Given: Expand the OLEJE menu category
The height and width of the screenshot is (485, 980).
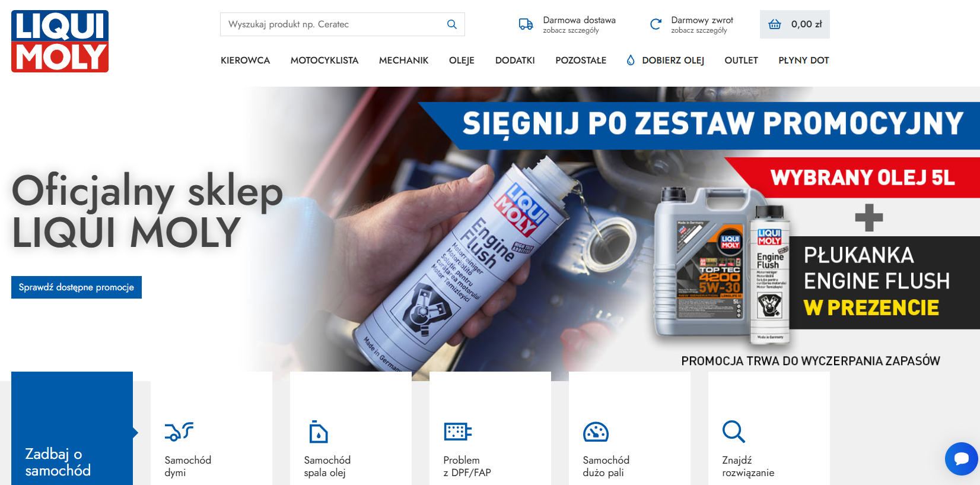Looking at the screenshot, I should click(x=462, y=61).
